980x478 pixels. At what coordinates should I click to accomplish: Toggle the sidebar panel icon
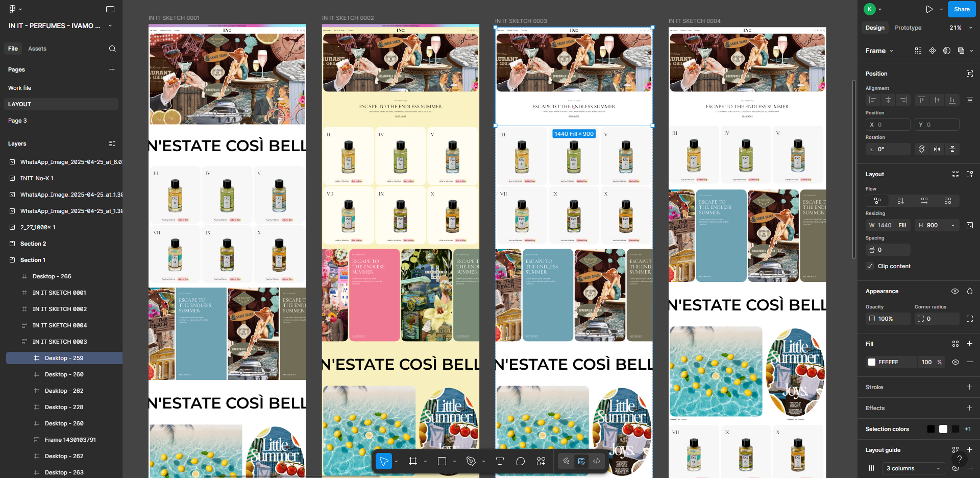coord(110,9)
